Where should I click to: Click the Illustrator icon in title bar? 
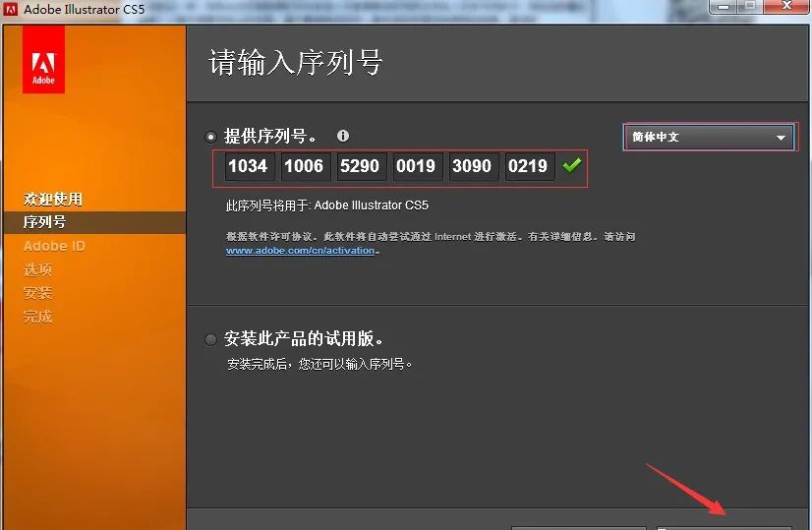coord(11,9)
